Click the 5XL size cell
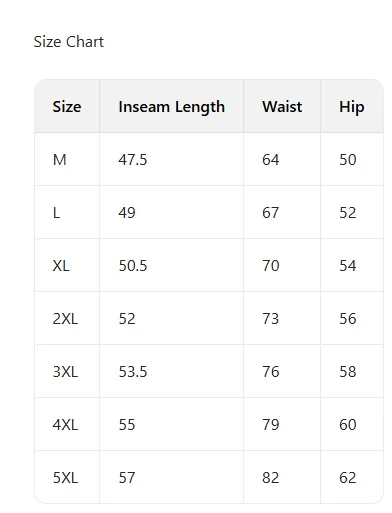 point(65,478)
